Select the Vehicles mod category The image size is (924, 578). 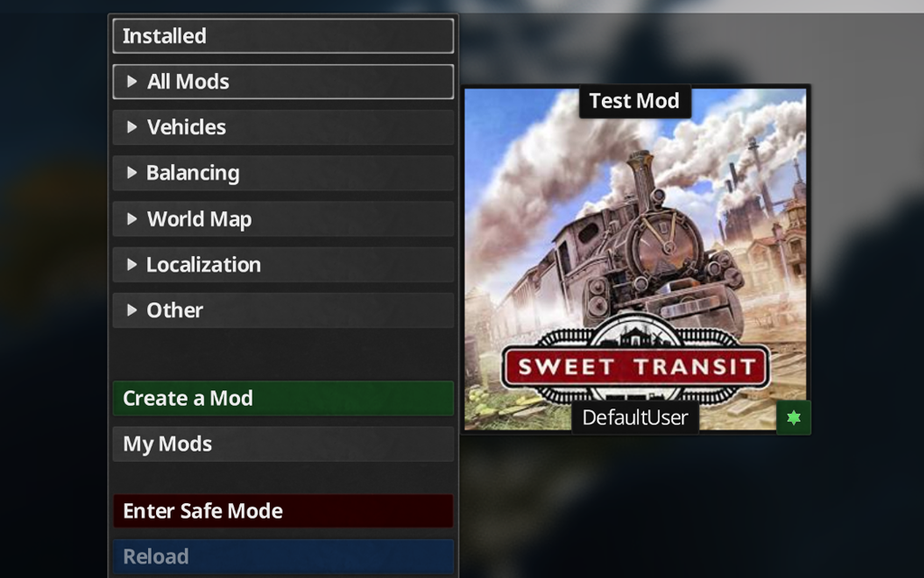coord(282,127)
